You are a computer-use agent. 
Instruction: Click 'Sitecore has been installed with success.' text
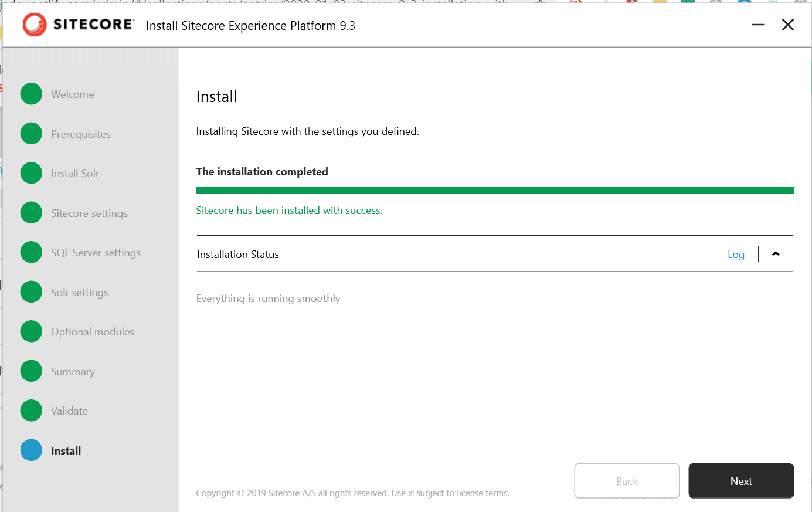tap(289, 211)
